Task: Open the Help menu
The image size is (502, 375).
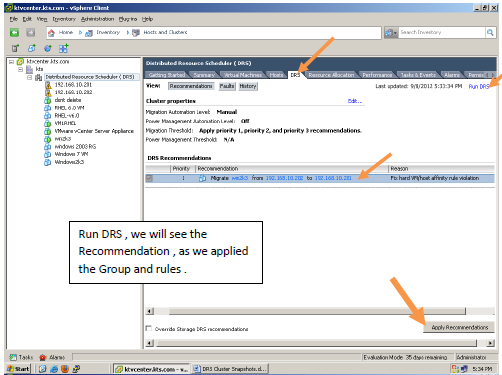Action: pos(147,19)
